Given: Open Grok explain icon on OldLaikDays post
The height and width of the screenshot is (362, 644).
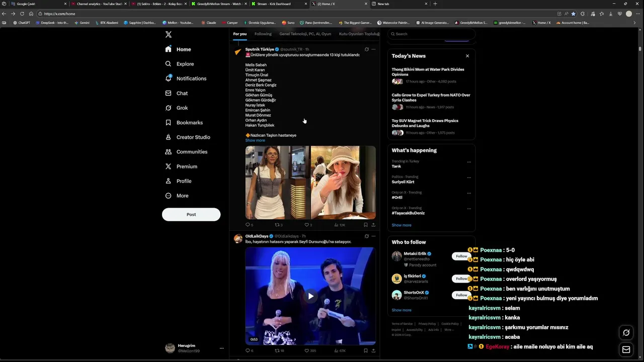Looking at the screenshot, I should pyautogui.click(x=366, y=236).
